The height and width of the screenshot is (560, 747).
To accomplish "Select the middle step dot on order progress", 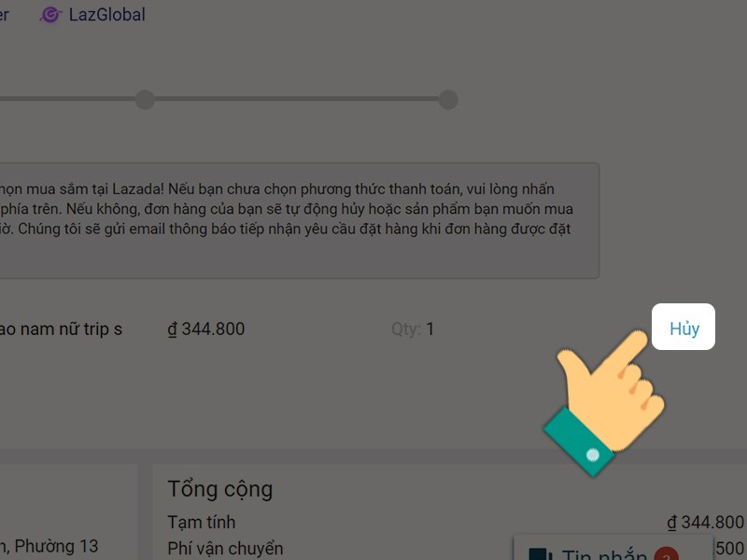I will tap(145, 100).
